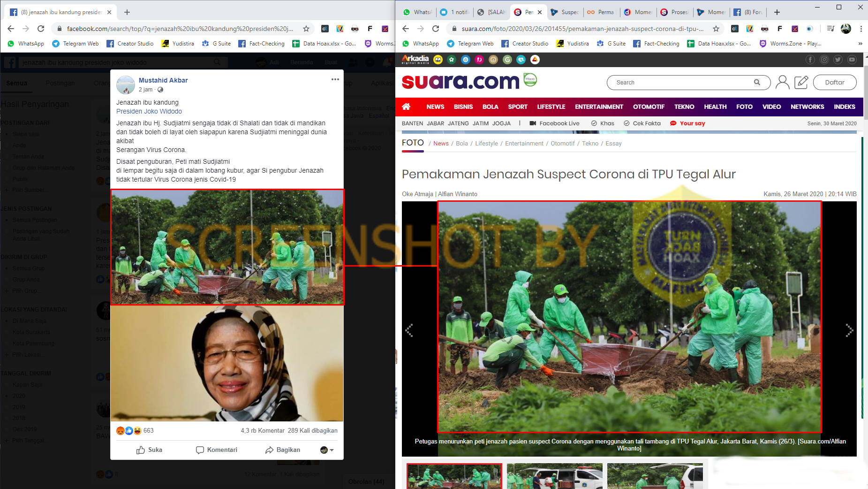The image size is (868, 489).
Task: Bookmark the Facebook page with star icon
Action: point(306,29)
